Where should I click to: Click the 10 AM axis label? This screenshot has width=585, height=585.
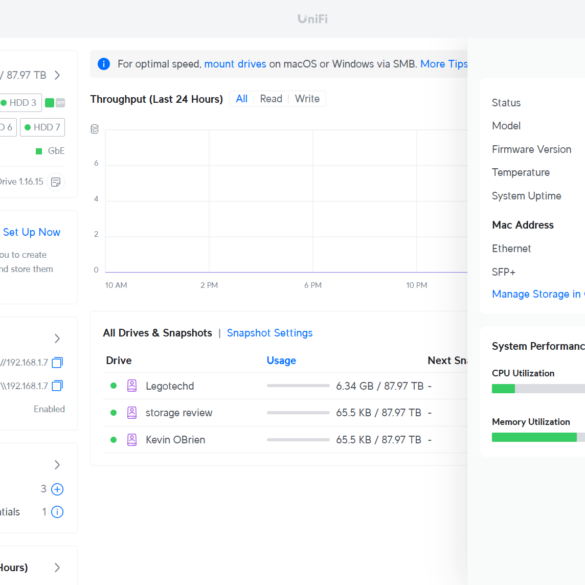pos(116,285)
